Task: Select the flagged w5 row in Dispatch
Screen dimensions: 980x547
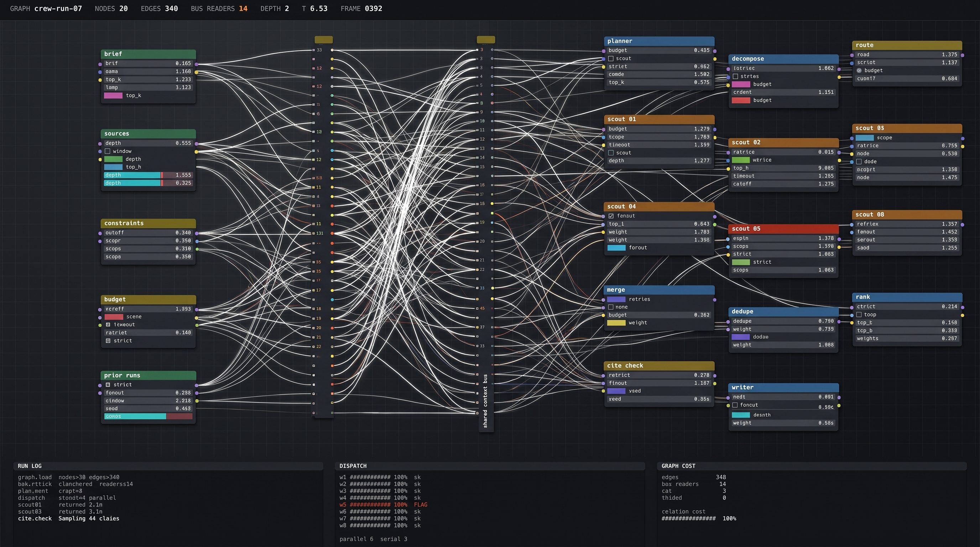Action: [384, 505]
